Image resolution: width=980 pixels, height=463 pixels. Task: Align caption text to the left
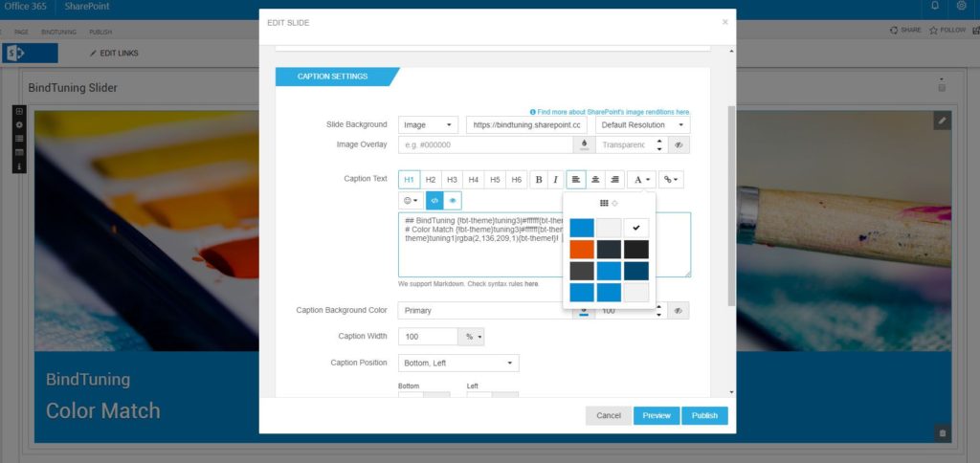coord(575,180)
